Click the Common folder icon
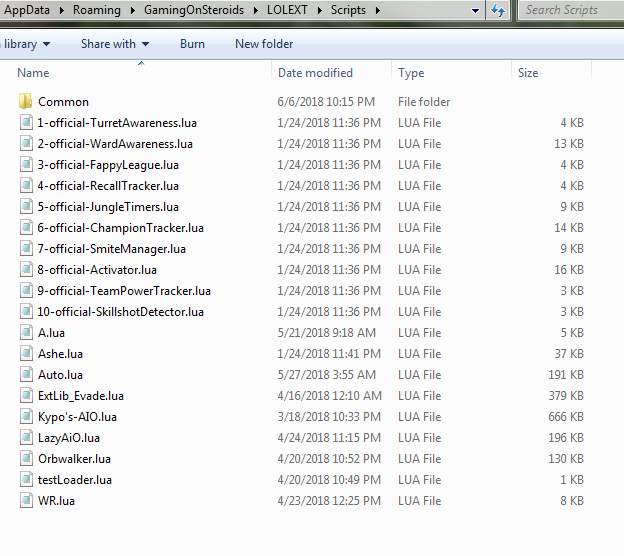Viewport: 624px width, 556px height. (25, 101)
